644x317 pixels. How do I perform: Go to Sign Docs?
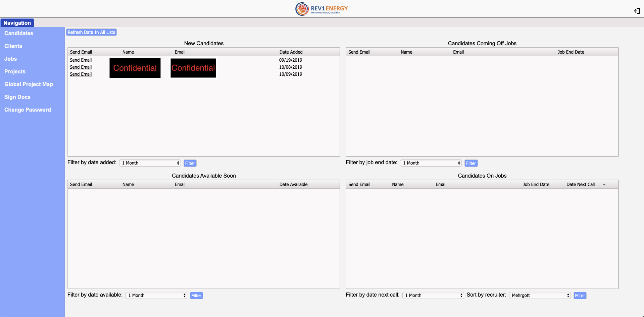pos(17,97)
